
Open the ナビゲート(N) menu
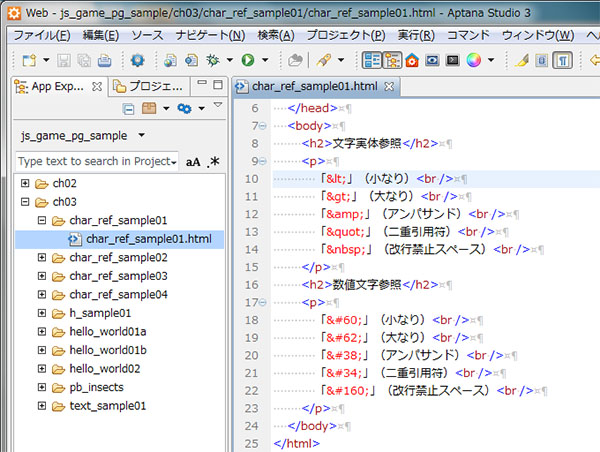[x=210, y=36]
